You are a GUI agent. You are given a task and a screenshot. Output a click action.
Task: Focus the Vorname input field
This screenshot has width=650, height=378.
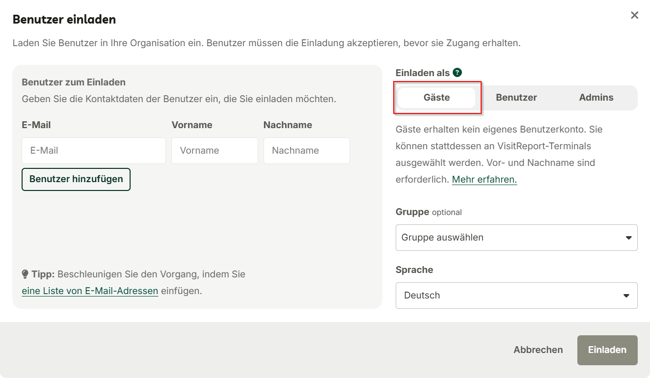pos(215,150)
